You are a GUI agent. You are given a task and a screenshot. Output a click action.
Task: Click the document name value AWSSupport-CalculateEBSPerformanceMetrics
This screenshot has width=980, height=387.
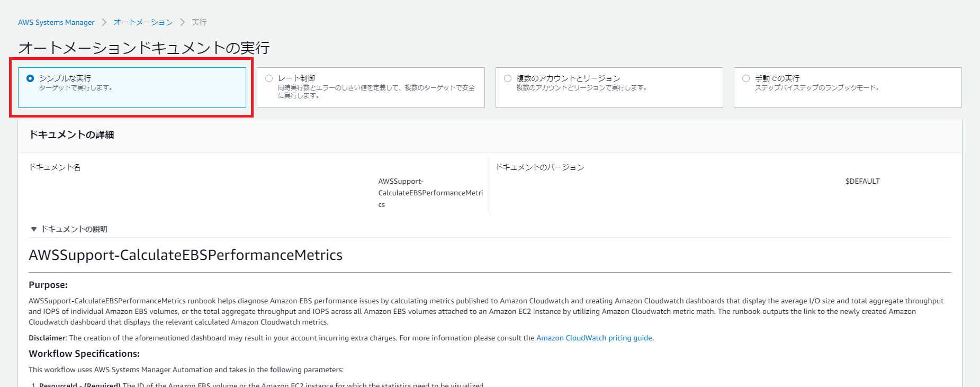430,193
